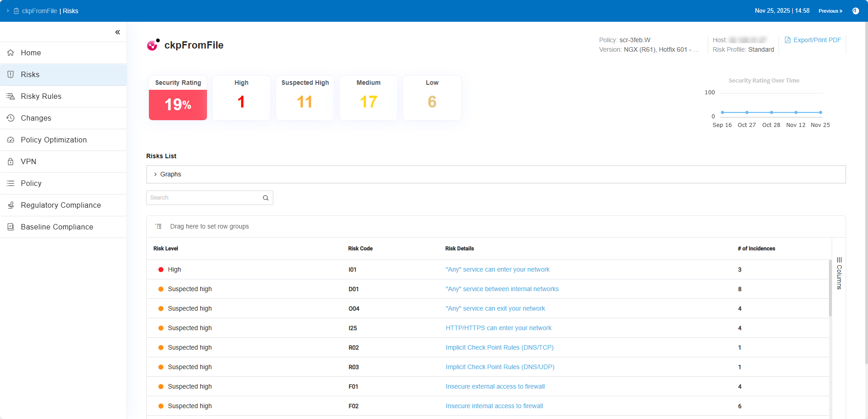Click the Previous button in header
This screenshot has width=868, height=419.
(x=830, y=11)
